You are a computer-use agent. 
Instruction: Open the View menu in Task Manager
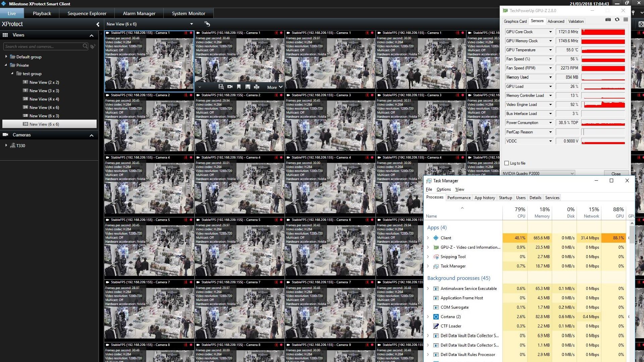coord(460,189)
